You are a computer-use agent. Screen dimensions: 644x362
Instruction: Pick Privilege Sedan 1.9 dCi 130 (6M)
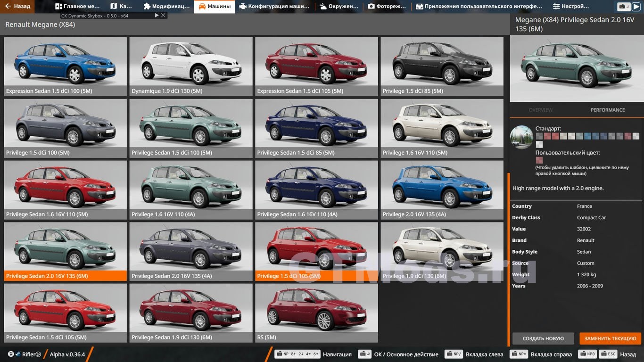191,313
